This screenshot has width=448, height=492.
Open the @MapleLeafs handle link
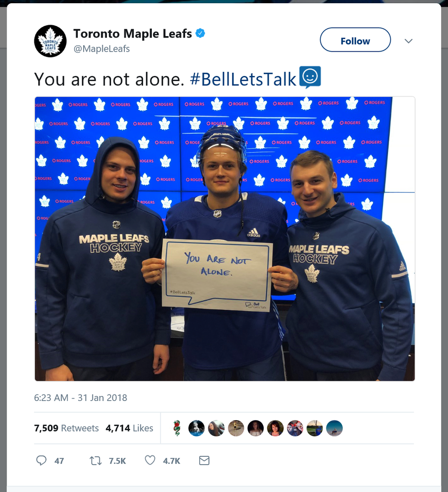(x=101, y=49)
